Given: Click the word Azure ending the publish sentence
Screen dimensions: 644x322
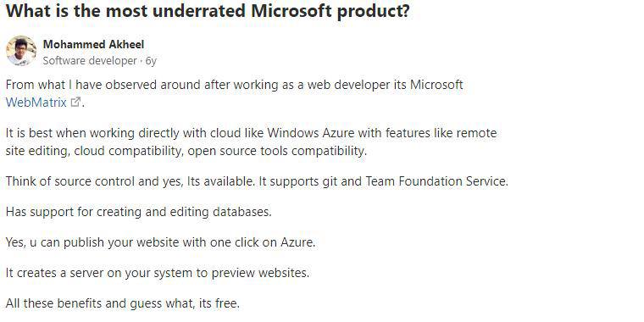Looking at the screenshot, I should [x=297, y=242].
